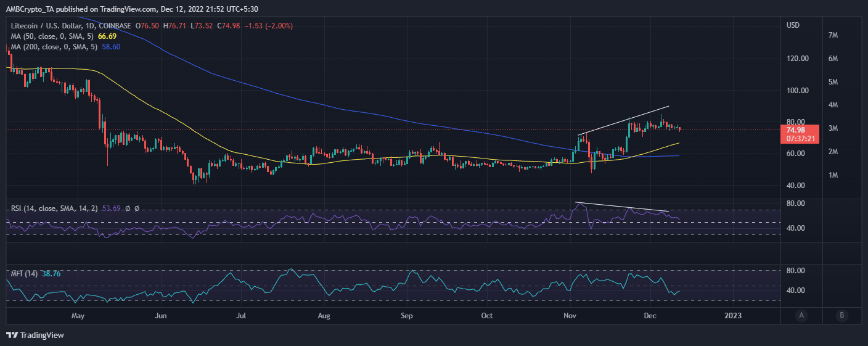The width and height of the screenshot is (868, 346).
Task: Click the TradingView logo at bottom left
Action: pos(35,336)
